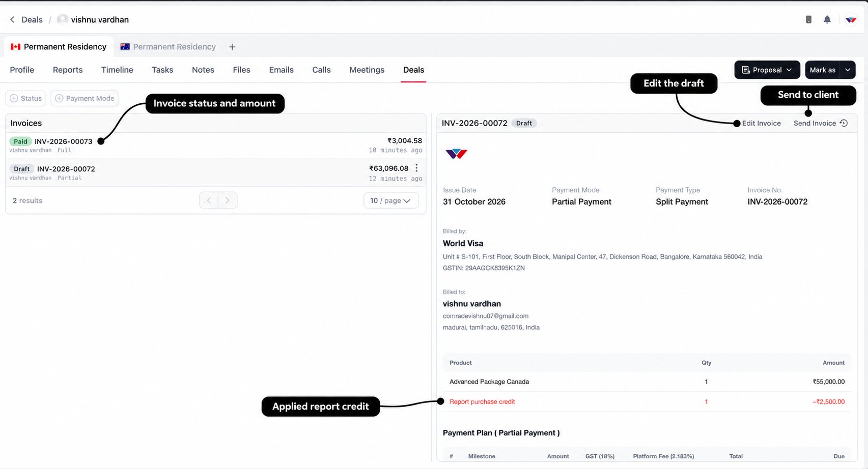
Task: Open the three-dot menu for INV-2026-00072
Action: point(416,168)
